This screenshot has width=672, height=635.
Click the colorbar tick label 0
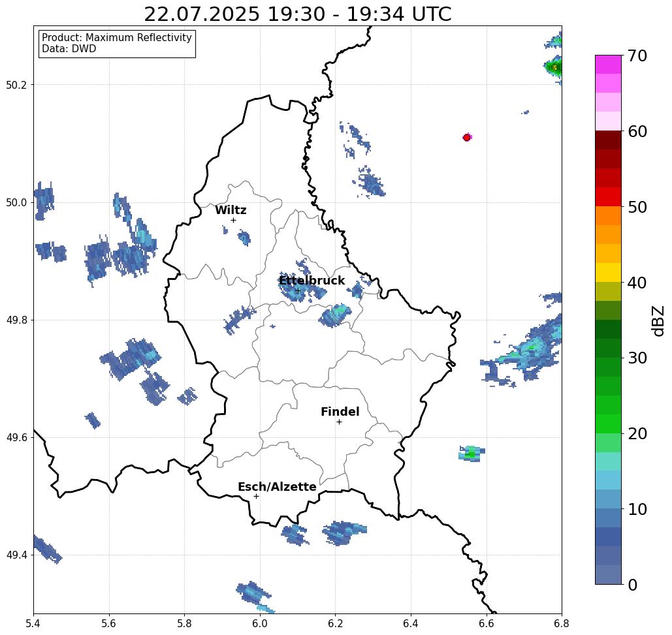point(633,585)
